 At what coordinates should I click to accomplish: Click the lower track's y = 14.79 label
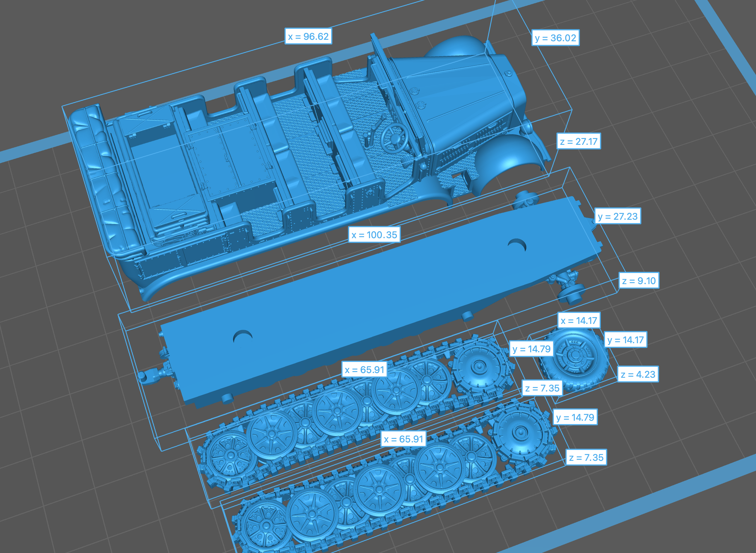click(575, 418)
